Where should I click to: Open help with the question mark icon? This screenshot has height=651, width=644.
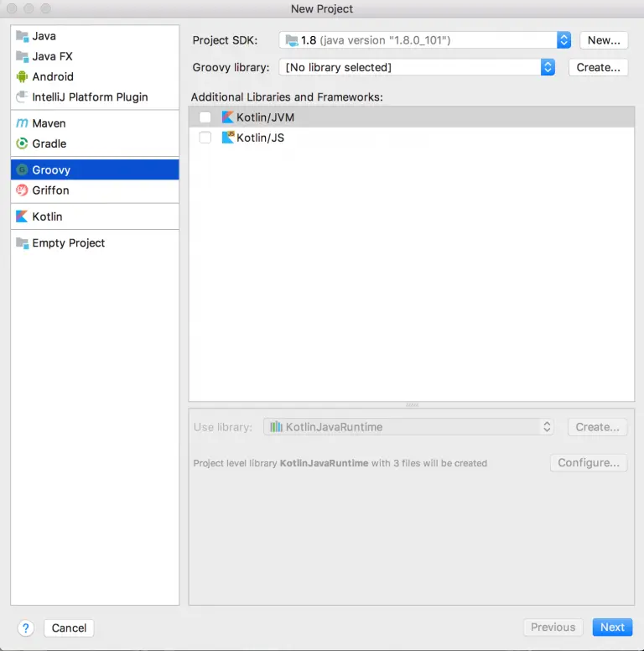tap(25, 628)
